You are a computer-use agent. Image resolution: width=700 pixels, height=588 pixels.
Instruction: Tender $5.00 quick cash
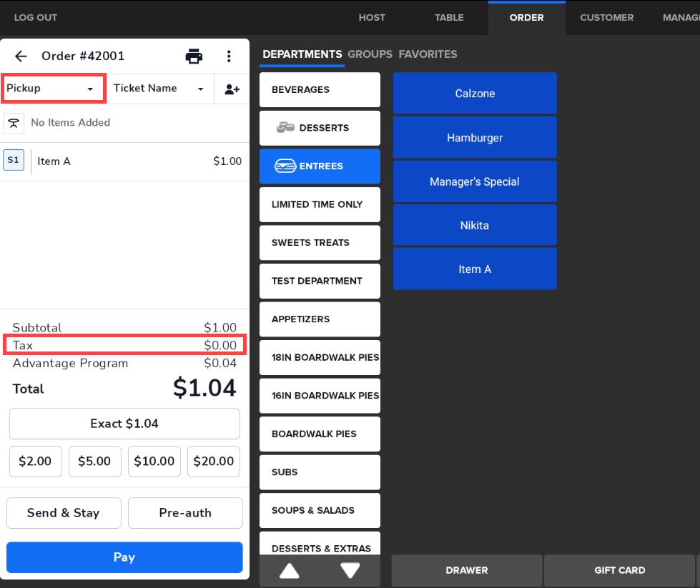tap(94, 462)
